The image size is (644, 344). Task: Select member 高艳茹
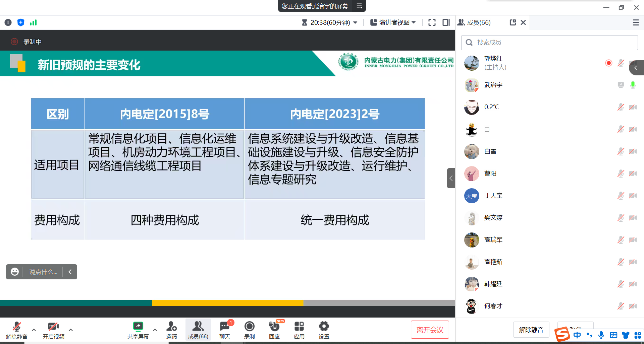(x=549, y=262)
